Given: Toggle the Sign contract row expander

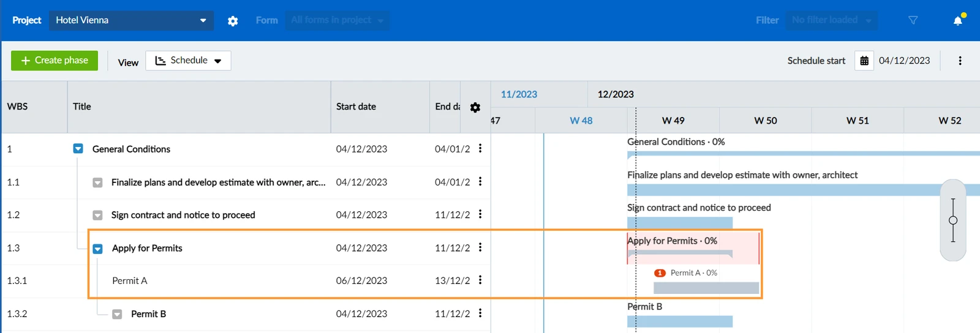Looking at the screenshot, I should tap(97, 215).
